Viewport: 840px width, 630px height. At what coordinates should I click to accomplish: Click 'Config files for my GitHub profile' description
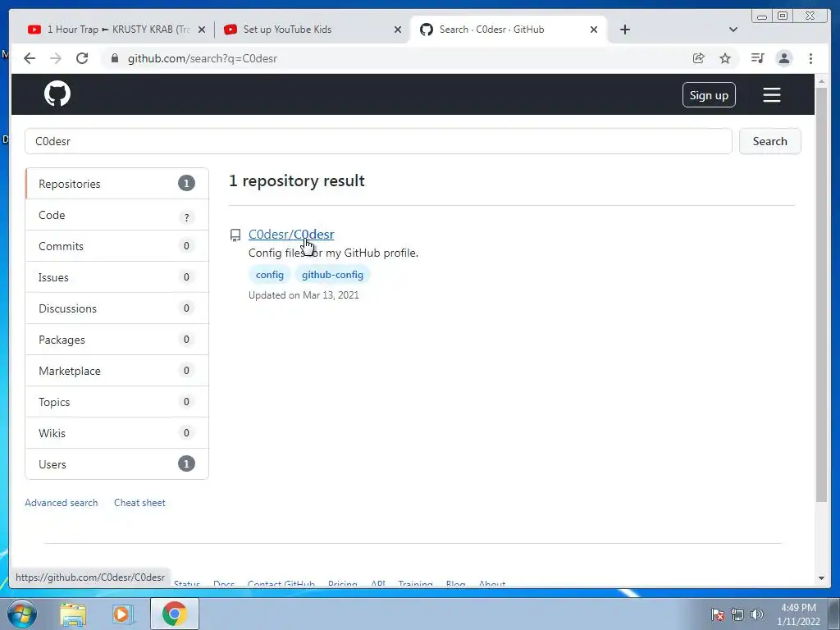(x=333, y=253)
